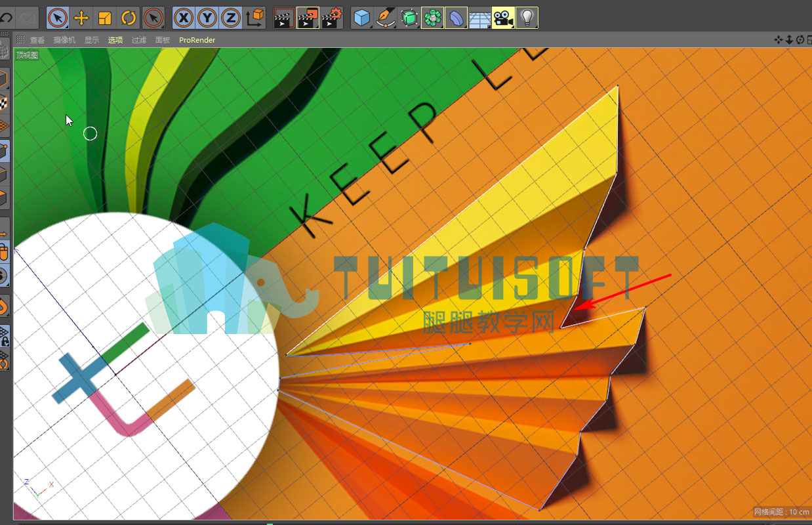Expand the Floor environment object dropdown

pos(479,18)
